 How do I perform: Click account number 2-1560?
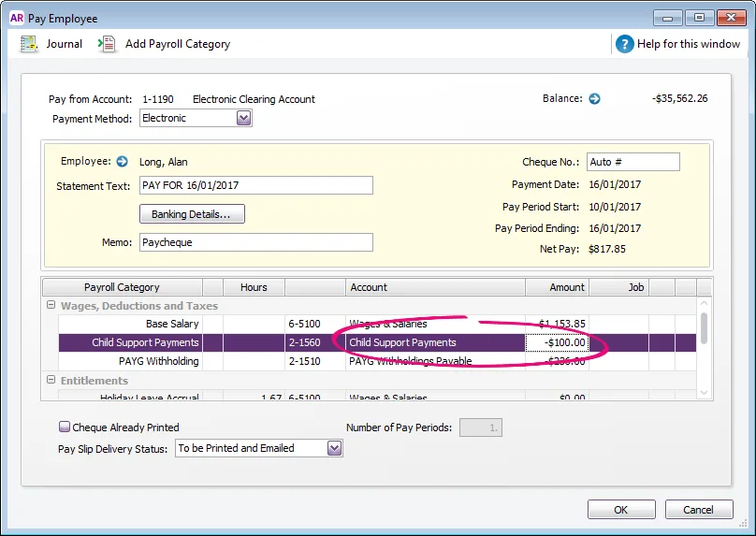click(304, 342)
